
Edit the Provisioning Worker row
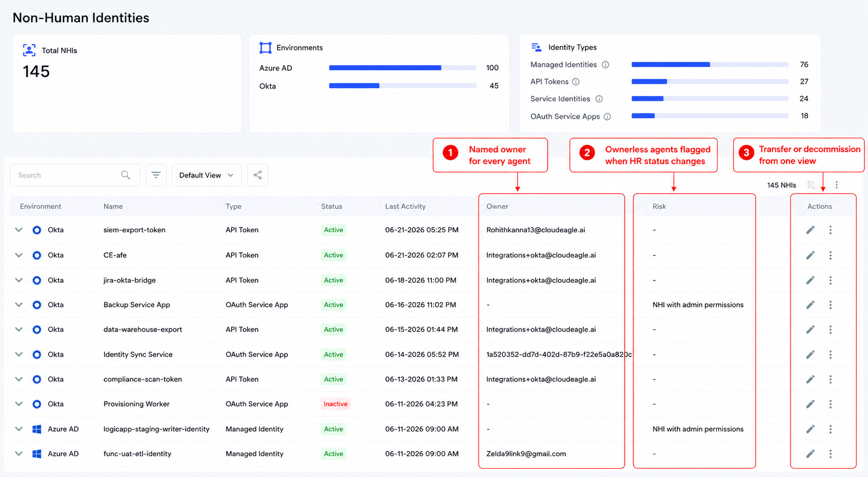811,404
